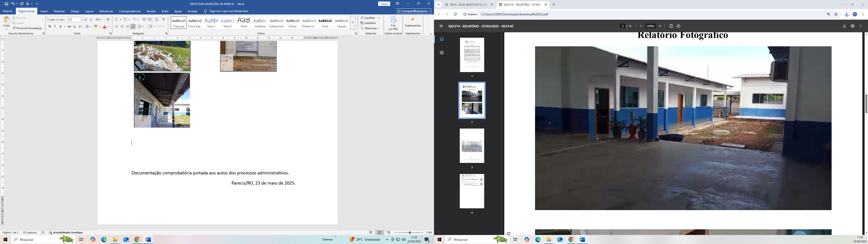
Task: Open Chrome downloads icon
Action: pyautogui.click(x=847, y=14)
